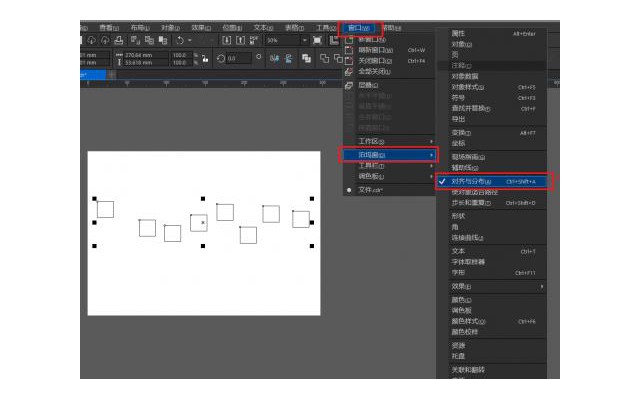
Task: Click the paste icon in the standard toolbar
Action: pos(163,40)
